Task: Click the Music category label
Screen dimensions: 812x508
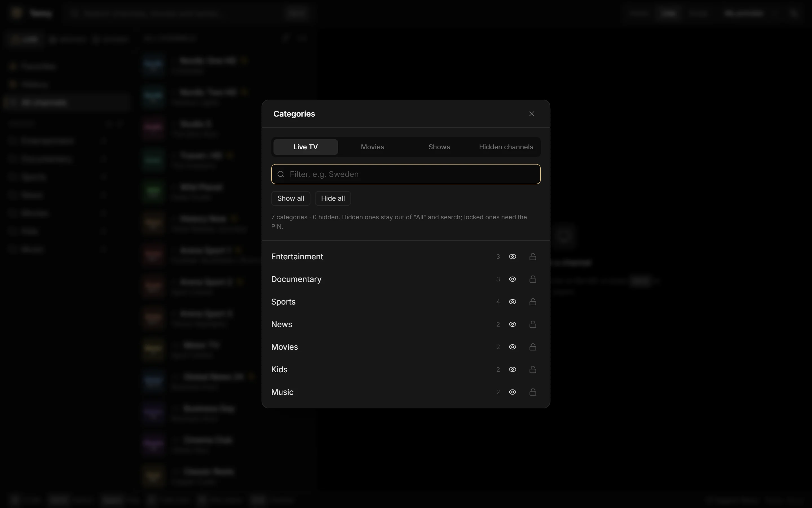Action: (282, 392)
